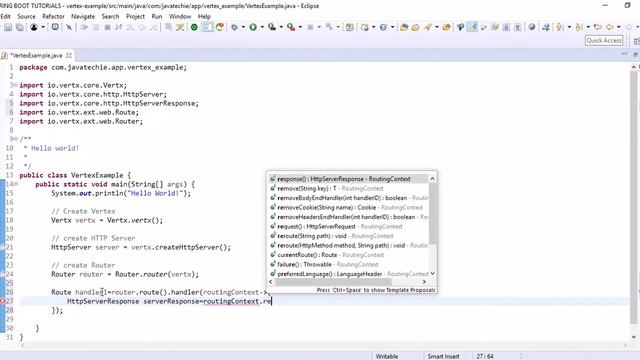Click the Next Annotation arrow icon
640x360 pixels.
tap(560, 27)
